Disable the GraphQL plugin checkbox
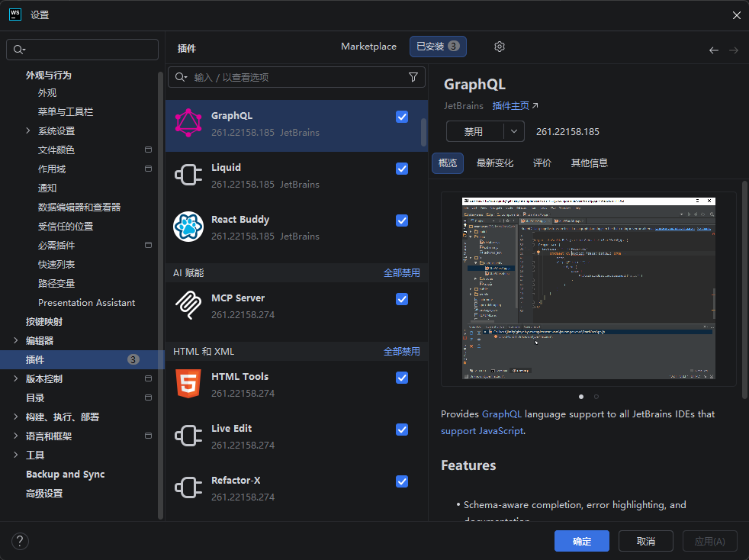 tap(402, 117)
